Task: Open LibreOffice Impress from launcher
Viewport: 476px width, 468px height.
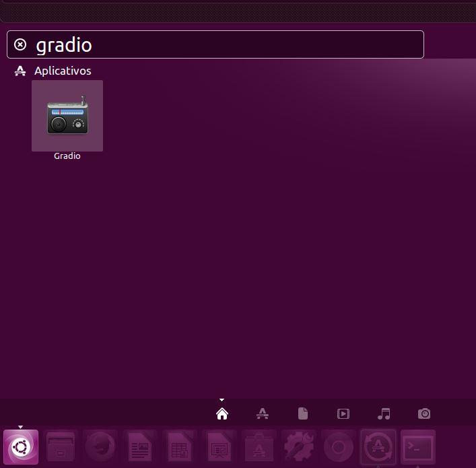Action: coord(219,447)
